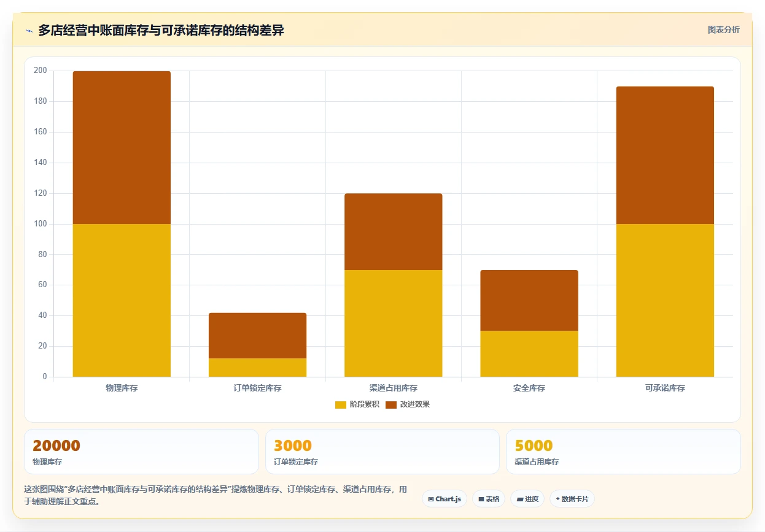
Task: Click the 物理库存 x-axis label
Action: tap(122, 388)
